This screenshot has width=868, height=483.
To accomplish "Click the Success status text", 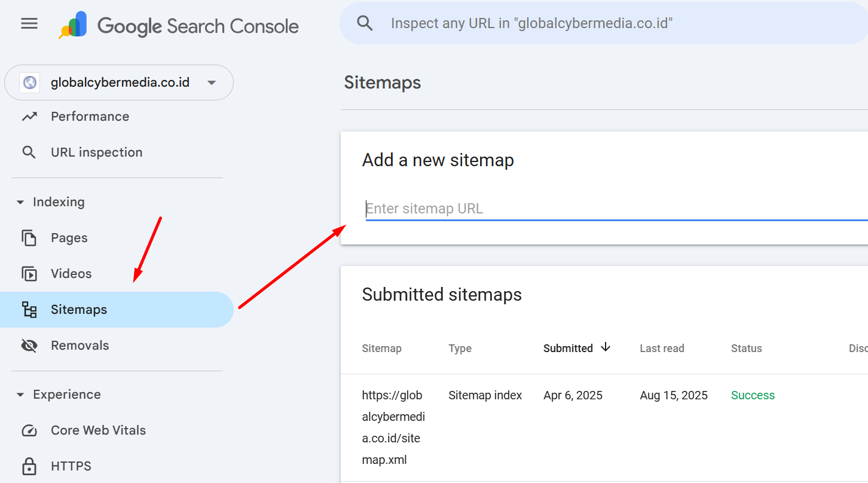I will 753,395.
